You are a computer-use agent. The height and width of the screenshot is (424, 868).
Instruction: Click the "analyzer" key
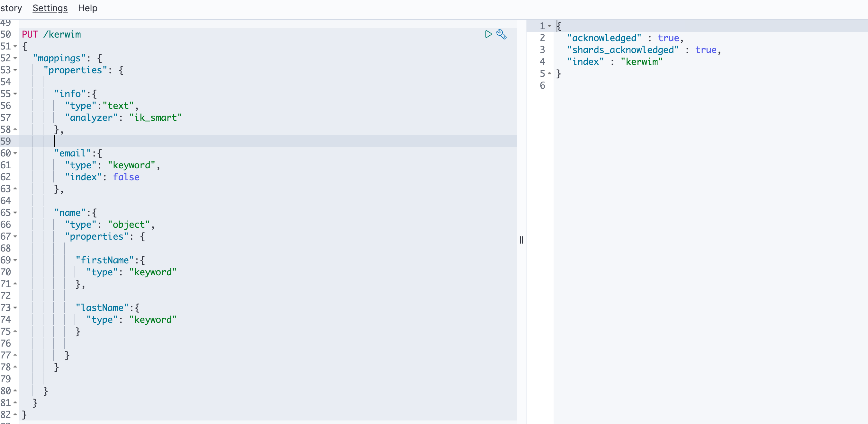pos(91,118)
